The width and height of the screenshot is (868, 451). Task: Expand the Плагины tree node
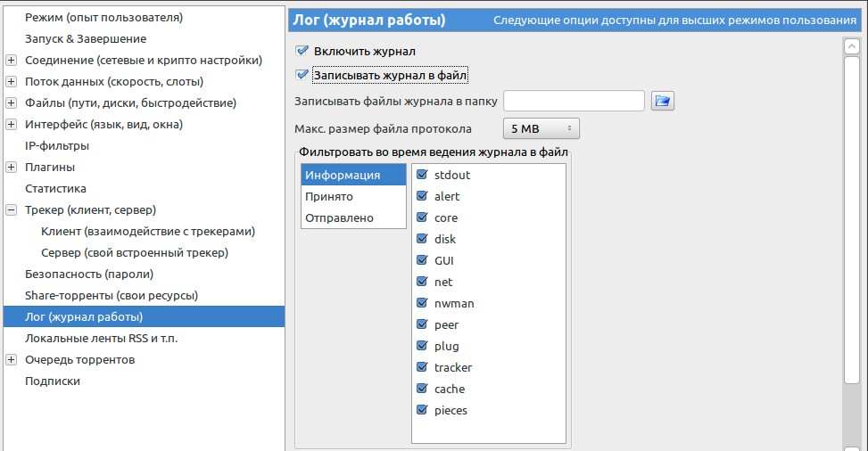coord(11,167)
